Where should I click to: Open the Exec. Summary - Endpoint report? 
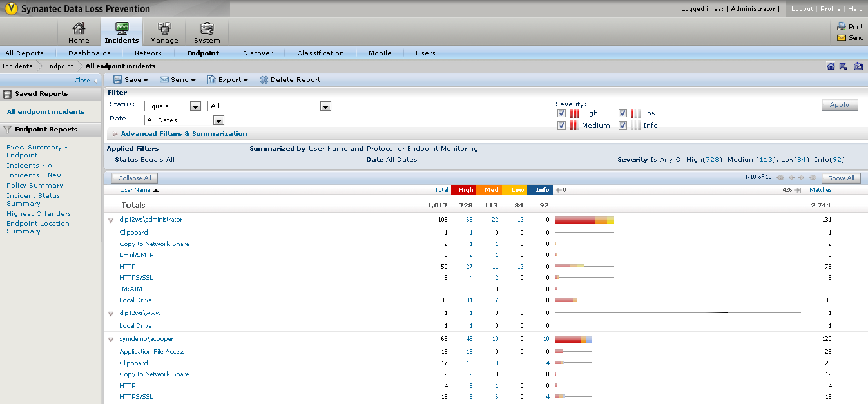click(x=37, y=151)
